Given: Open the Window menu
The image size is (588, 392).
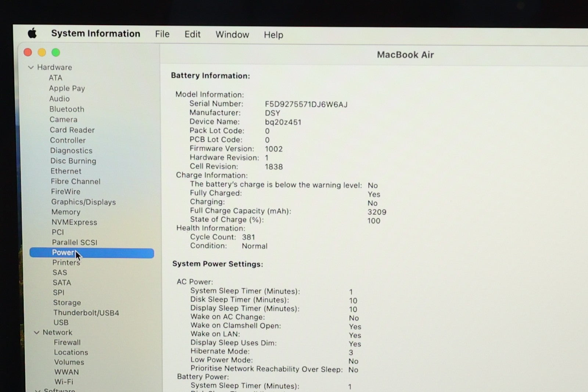Looking at the screenshot, I should (232, 35).
